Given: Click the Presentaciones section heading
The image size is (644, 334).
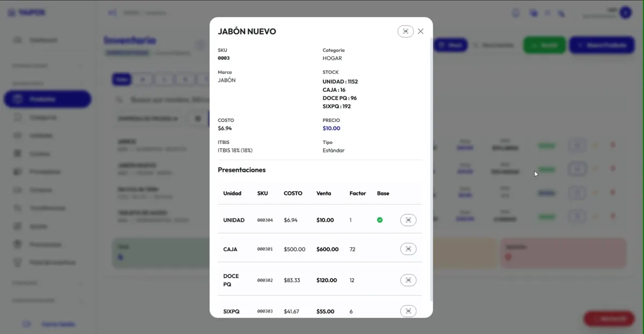Looking at the screenshot, I should [241, 170].
